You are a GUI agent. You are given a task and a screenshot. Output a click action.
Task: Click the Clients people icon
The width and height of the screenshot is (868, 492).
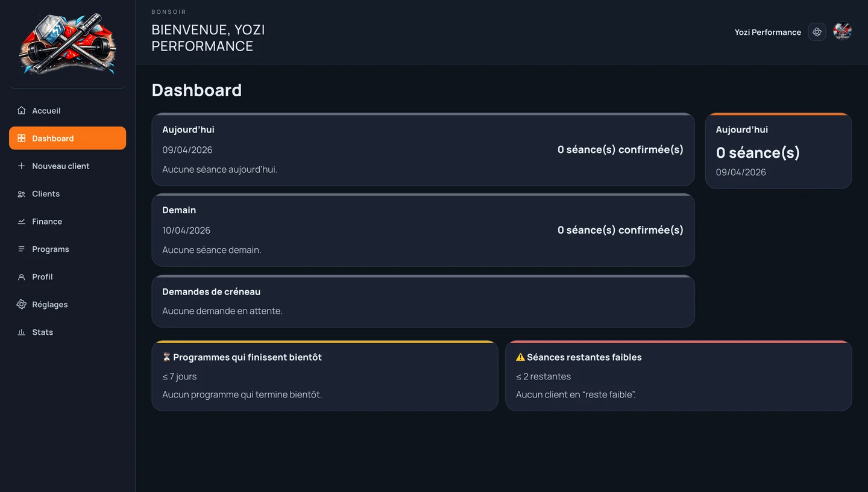[22, 194]
